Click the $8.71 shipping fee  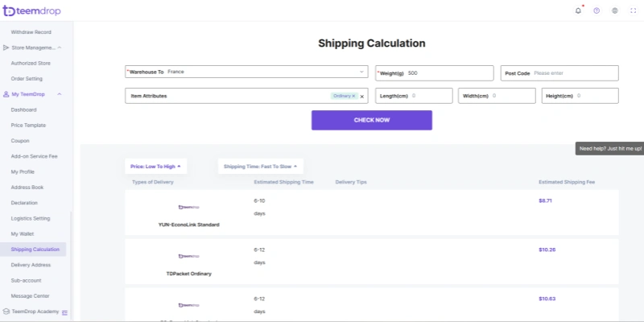click(x=545, y=200)
